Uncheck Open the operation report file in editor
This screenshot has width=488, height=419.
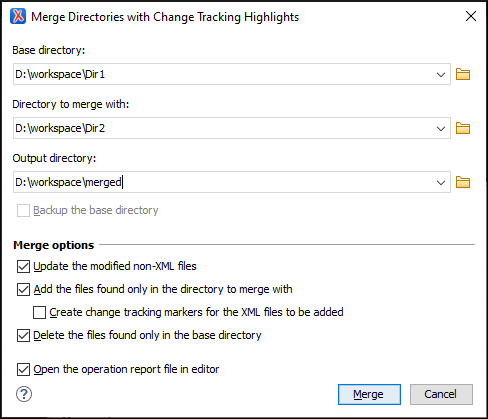23,370
